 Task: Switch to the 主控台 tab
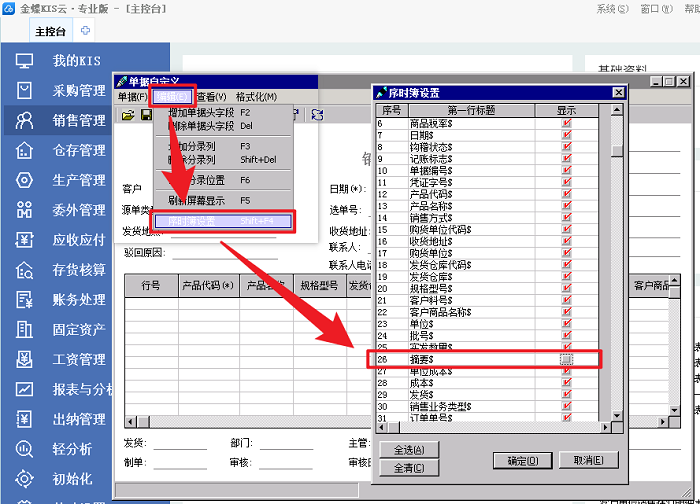click(52, 31)
